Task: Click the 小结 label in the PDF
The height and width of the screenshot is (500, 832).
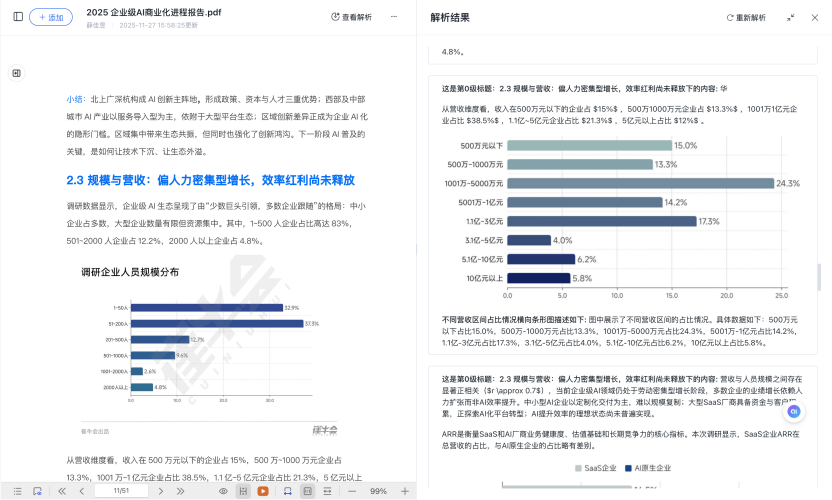Action: point(75,99)
